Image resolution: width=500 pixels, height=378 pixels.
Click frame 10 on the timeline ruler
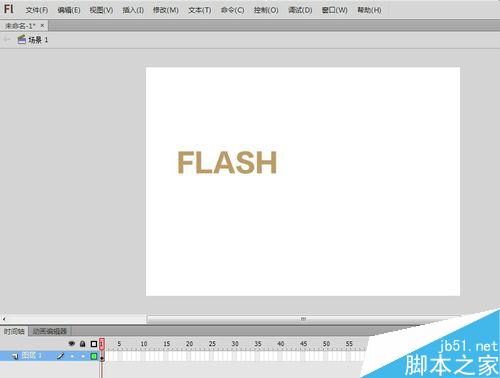click(x=144, y=344)
